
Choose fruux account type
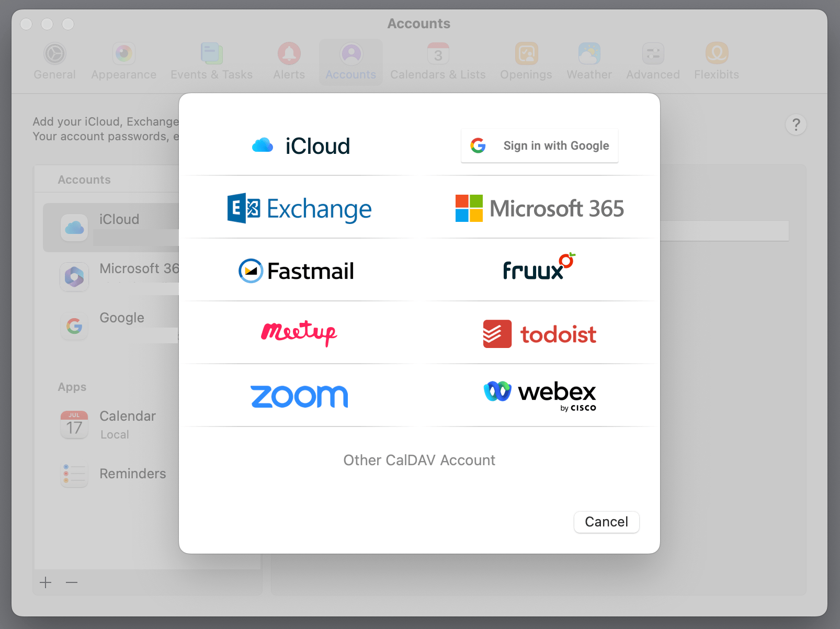coord(539,267)
